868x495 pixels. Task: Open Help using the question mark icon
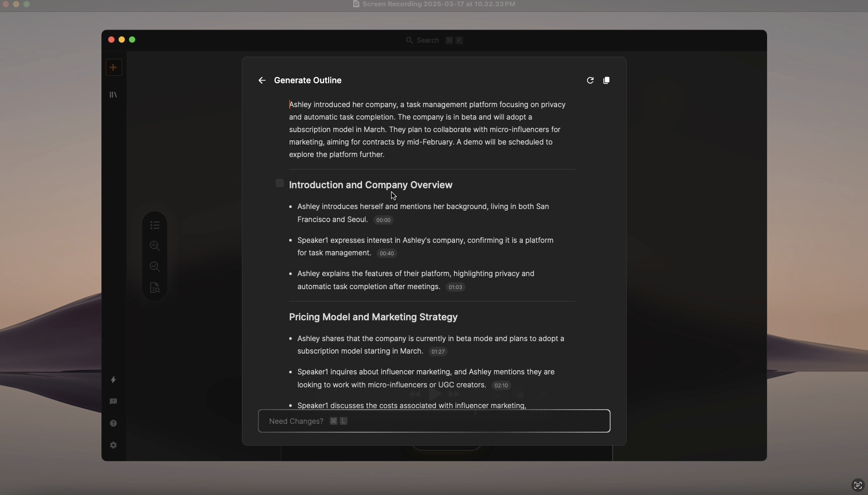click(113, 423)
